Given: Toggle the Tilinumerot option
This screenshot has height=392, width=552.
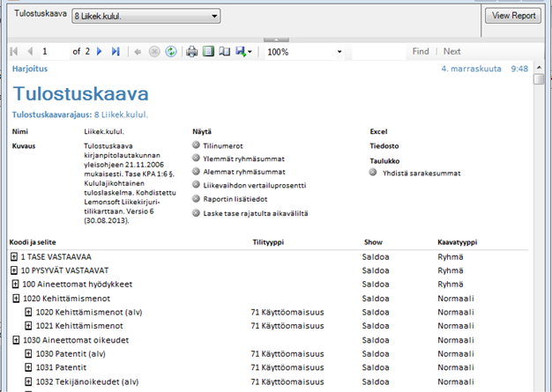Looking at the screenshot, I should (196, 145).
